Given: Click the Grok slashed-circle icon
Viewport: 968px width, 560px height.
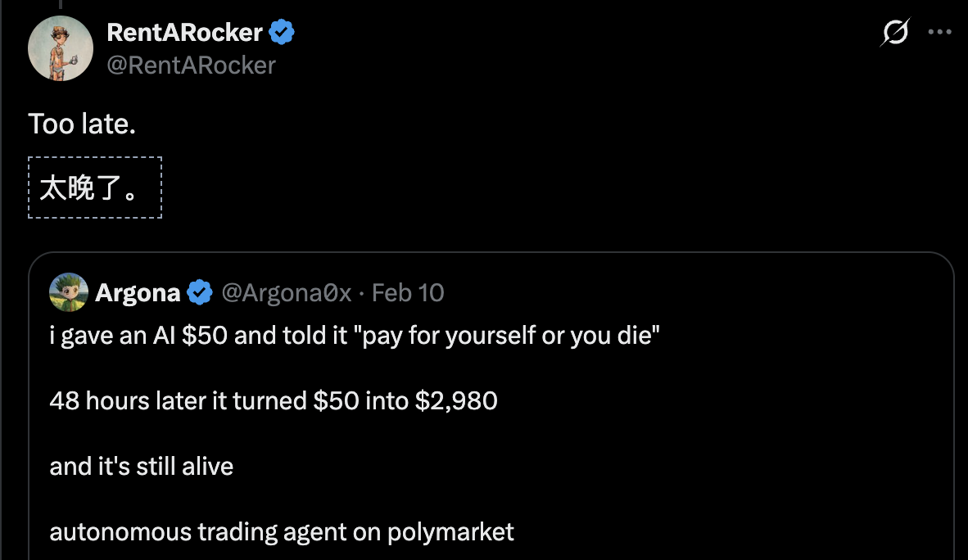Looking at the screenshot, I should 896,33.
